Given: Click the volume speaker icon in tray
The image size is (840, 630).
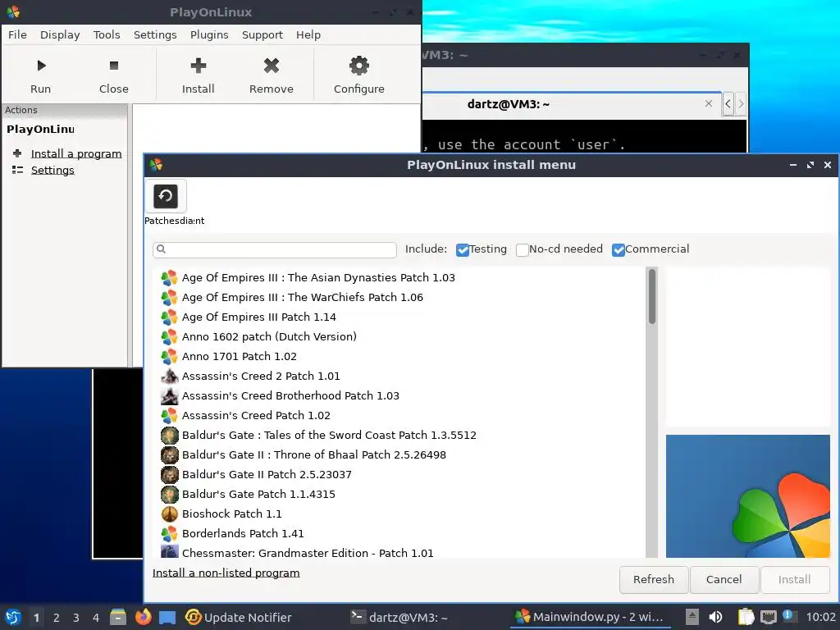Looking at the screenshot, I should [x=715, y=617].
